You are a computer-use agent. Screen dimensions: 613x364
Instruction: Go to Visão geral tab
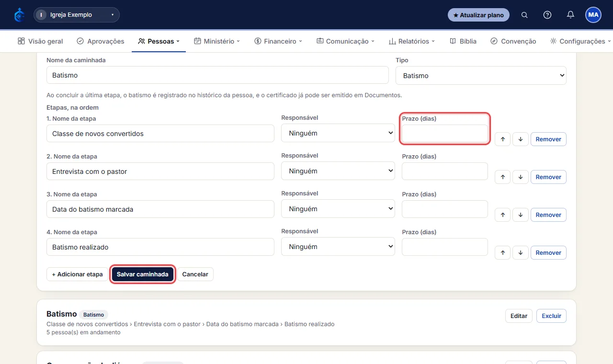40,41
